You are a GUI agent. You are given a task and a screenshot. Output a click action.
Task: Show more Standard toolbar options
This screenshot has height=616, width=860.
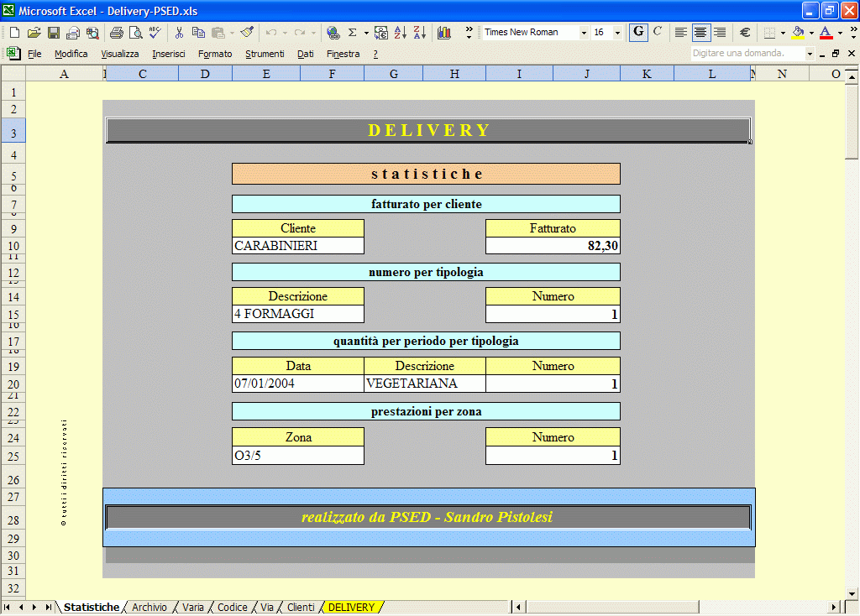click(x=469, y=33)
